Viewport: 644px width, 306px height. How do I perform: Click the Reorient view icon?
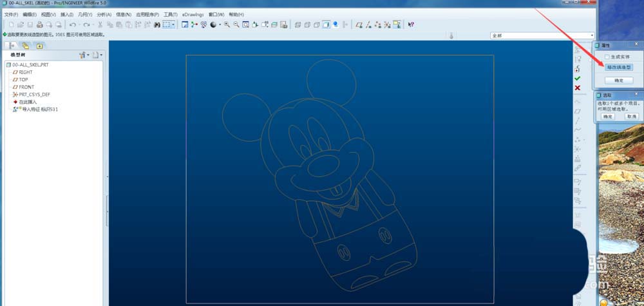pyautogui.click(x=255, y=24)
